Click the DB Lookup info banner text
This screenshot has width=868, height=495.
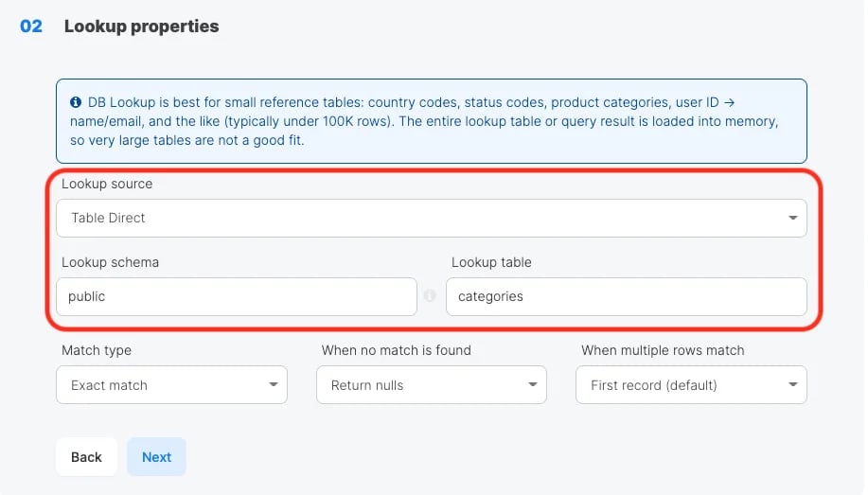(425, 121)
